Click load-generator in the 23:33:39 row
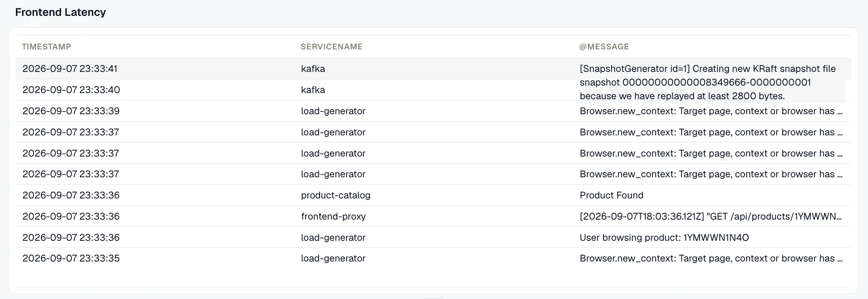The width and height of the screenshot is (868, 299). [x=333, y=111]
